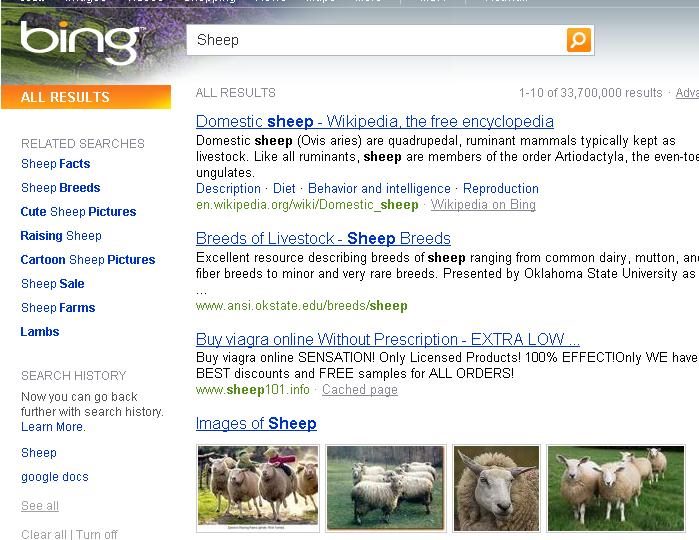Select related search 'Lambs'
Screen dimensions: 699x540
click(x=40, y=332)
